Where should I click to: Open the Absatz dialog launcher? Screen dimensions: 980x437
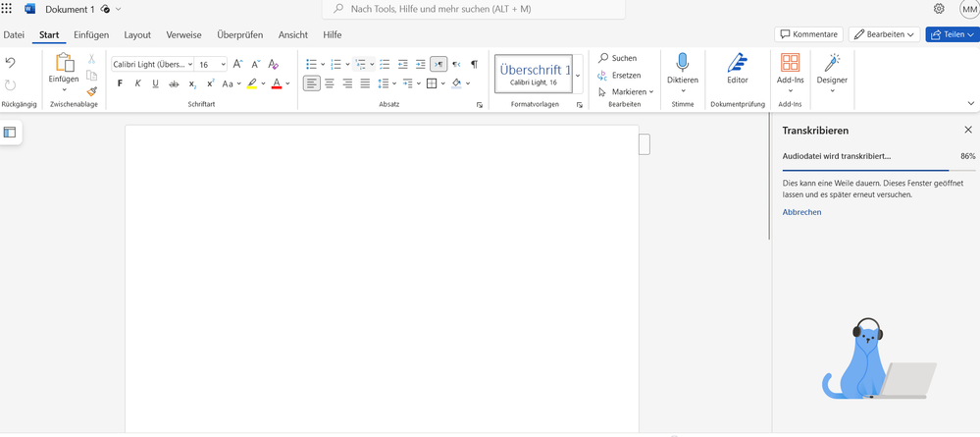(480, 105)
